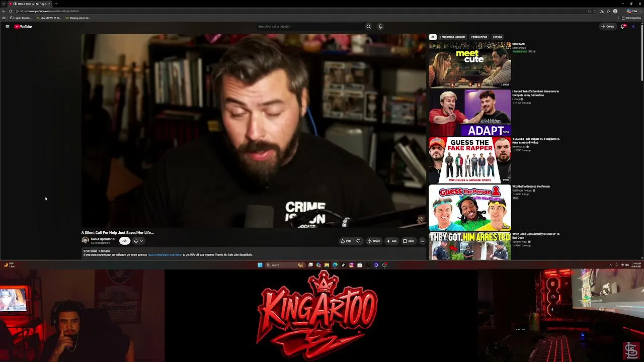Click the video title A Silent Call For Help

(118, 233)
